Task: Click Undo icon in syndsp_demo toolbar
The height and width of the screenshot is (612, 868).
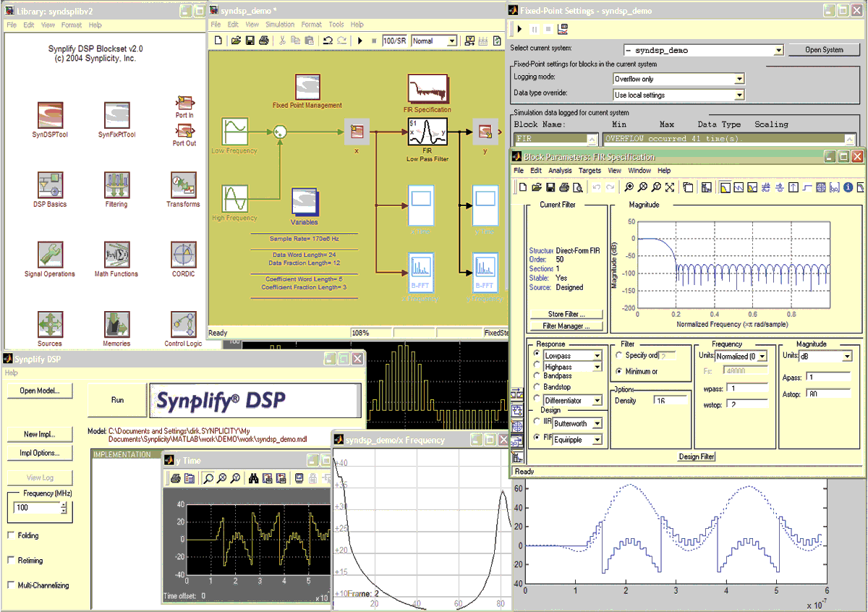Action: click(x=328, y=41)
